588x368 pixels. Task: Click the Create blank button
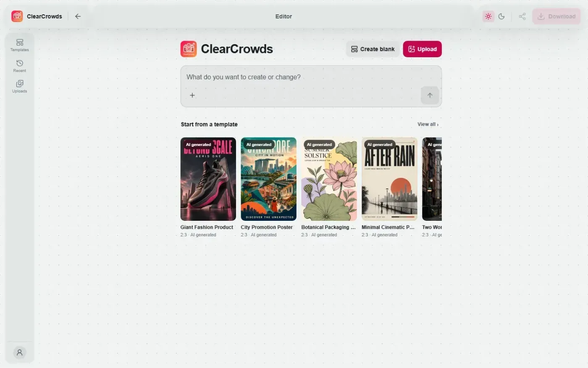pyautogui.click(x=373, y=49)
